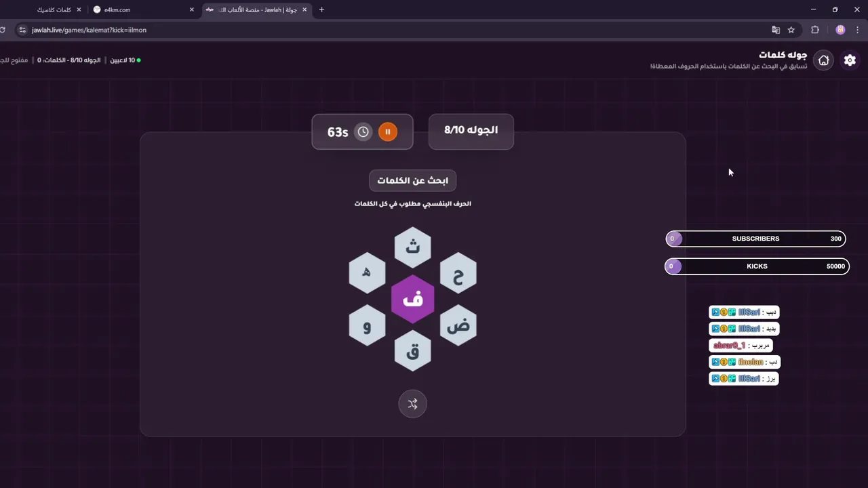
Task: Open the browser extensions puzzle icon
Action: tap(815, 30)
